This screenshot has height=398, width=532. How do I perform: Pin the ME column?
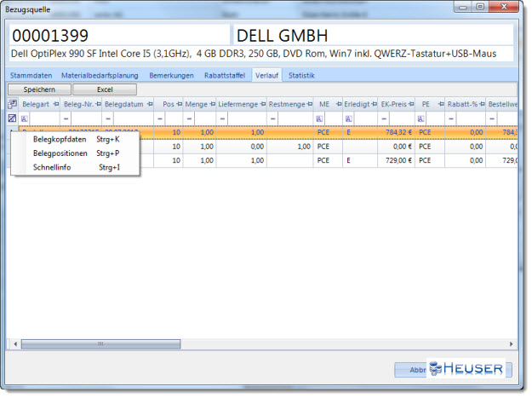pyautogui.click(x=339, y=104)
